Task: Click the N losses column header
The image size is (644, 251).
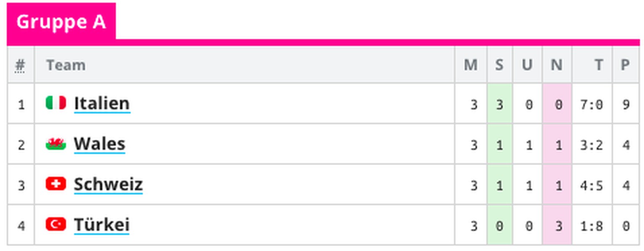Action: pyautogui.click(x=556, y=65)
